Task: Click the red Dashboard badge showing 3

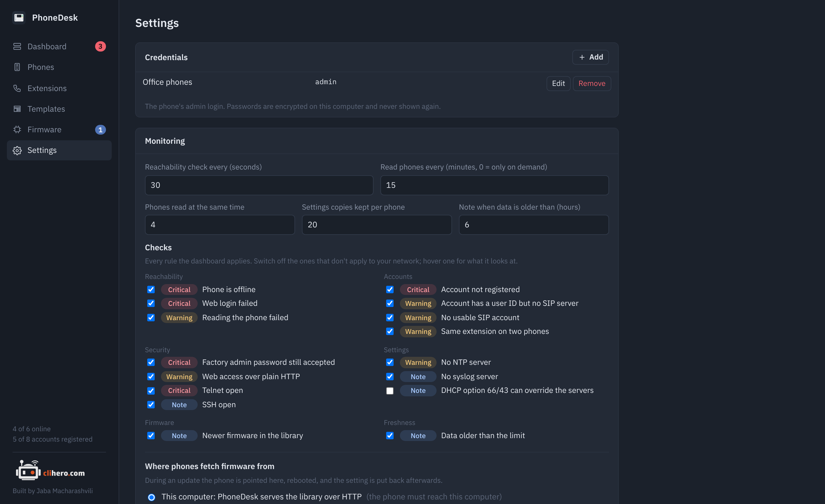Action: [101, 46]
